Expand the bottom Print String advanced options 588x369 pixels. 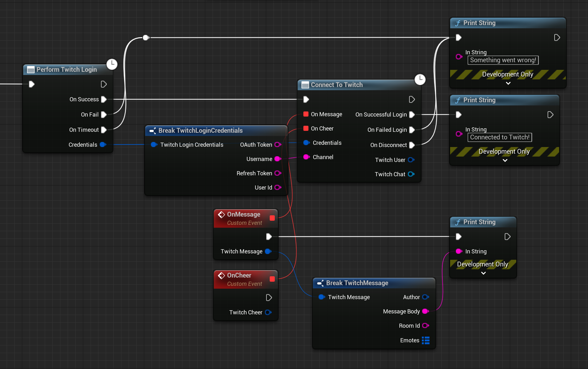[483, 273]
